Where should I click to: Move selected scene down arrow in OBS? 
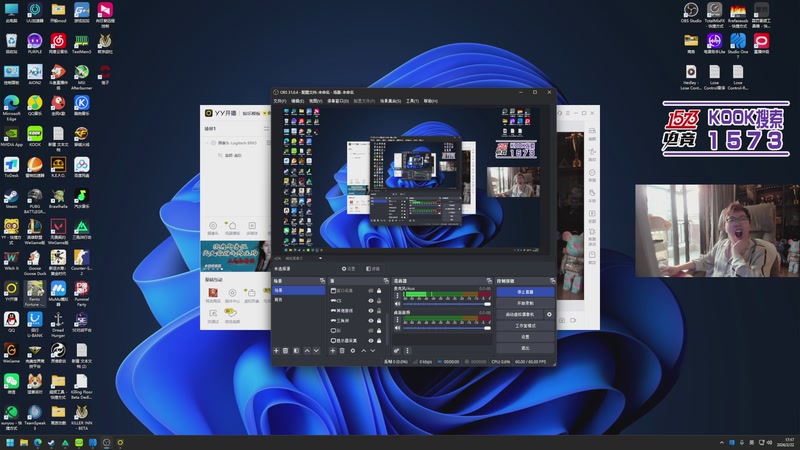tap(316, 351)
